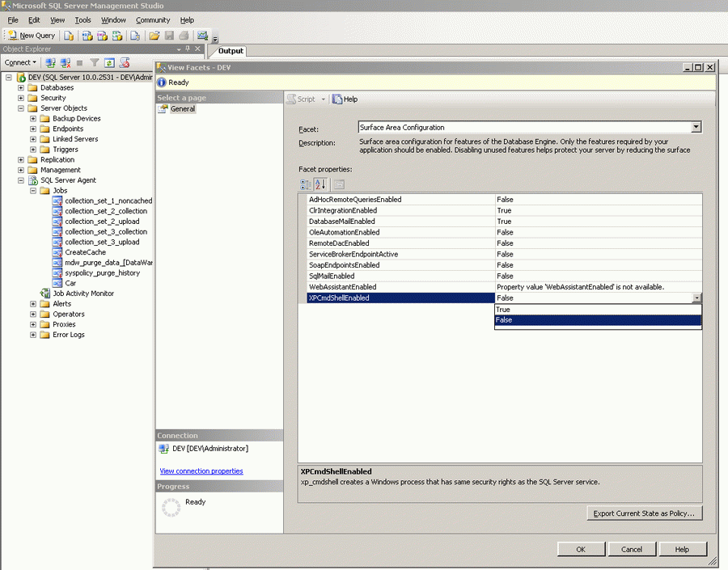Expand the Databases node
This screenshot has height=570, width=728.
click(x=21, y=87)
